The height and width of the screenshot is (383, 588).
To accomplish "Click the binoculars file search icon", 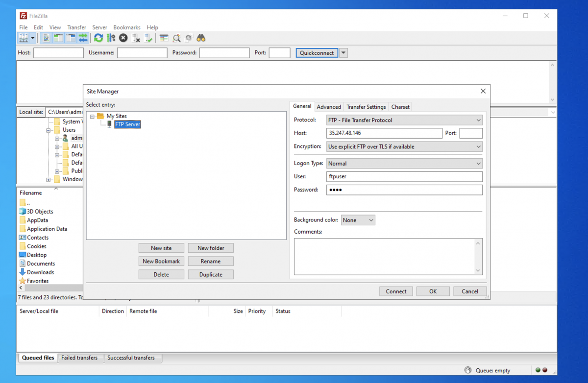I will click(x=201, y=38).
